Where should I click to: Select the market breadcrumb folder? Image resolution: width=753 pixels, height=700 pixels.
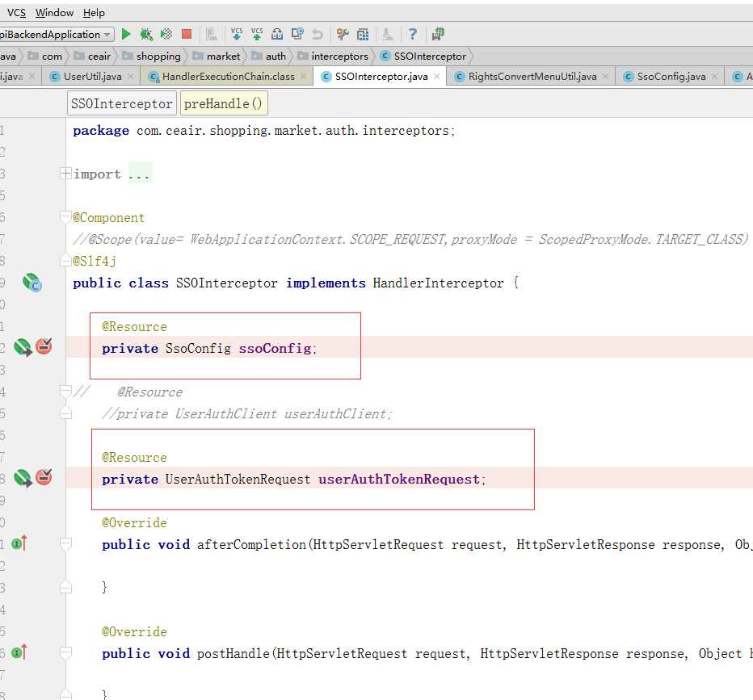pos(217,57)
